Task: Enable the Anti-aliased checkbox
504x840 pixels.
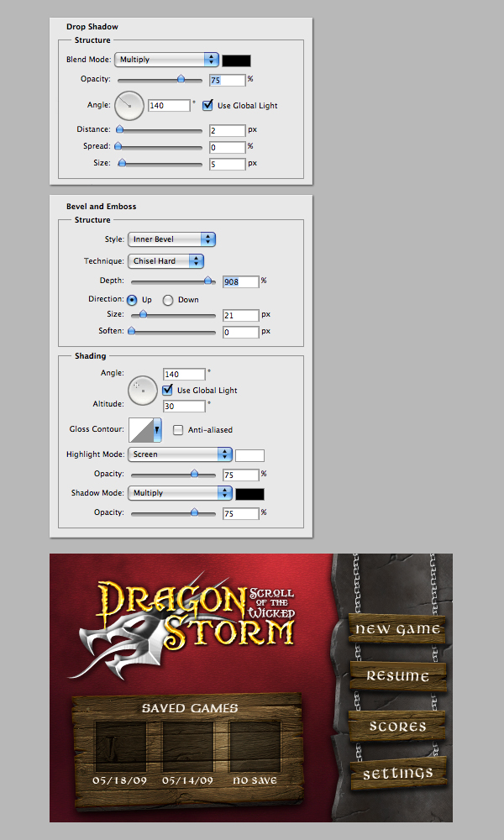Action: coord(178,429)
